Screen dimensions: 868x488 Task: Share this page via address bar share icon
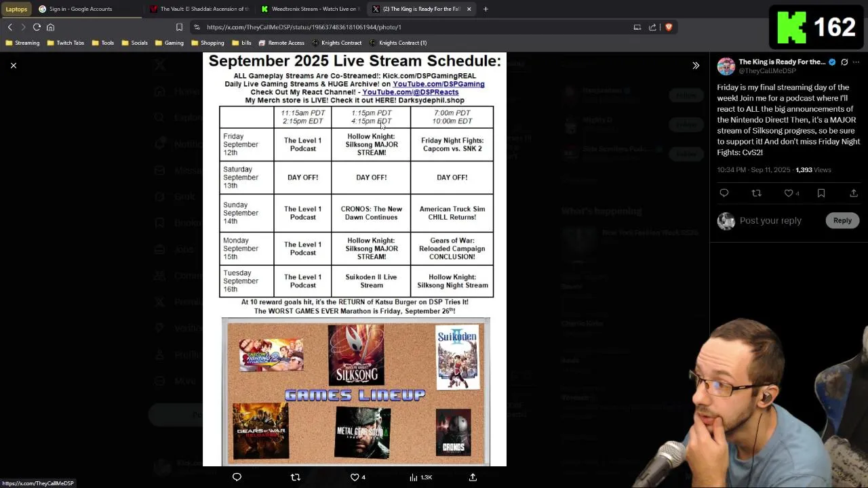click(x=652, y=27)
